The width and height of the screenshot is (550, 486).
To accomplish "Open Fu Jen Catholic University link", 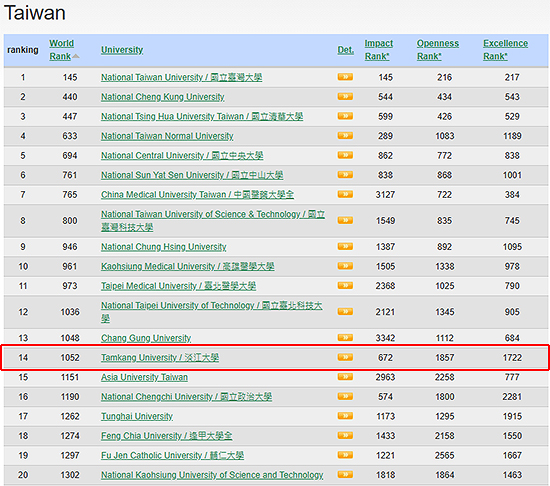I will point(173,455).
